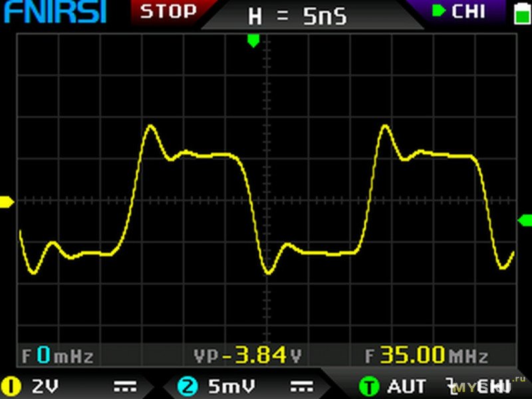The height and width of the screenshot is (399, 532).
Task: Toggle channel 1 DC coupling symbol
Action: coord(123,386)
